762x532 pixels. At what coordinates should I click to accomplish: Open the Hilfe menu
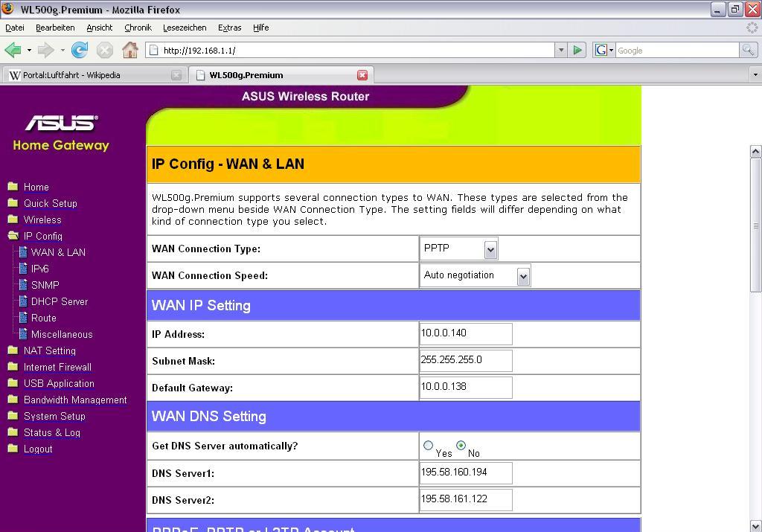[x=261, y=28]
